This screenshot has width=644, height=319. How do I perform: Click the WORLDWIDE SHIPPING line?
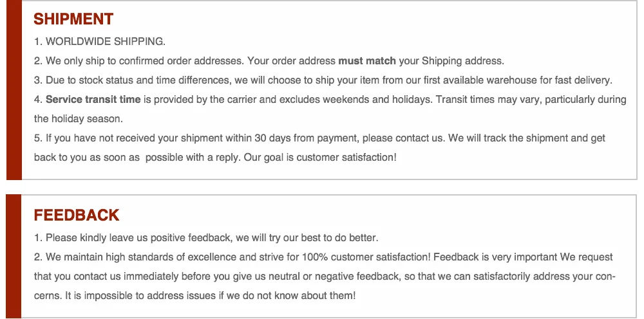(100, 42)
